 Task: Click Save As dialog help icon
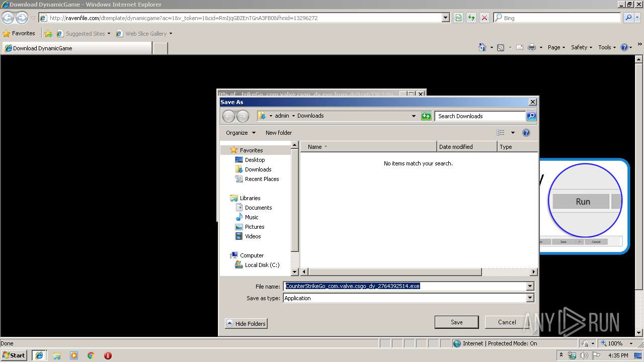point(526,133)
